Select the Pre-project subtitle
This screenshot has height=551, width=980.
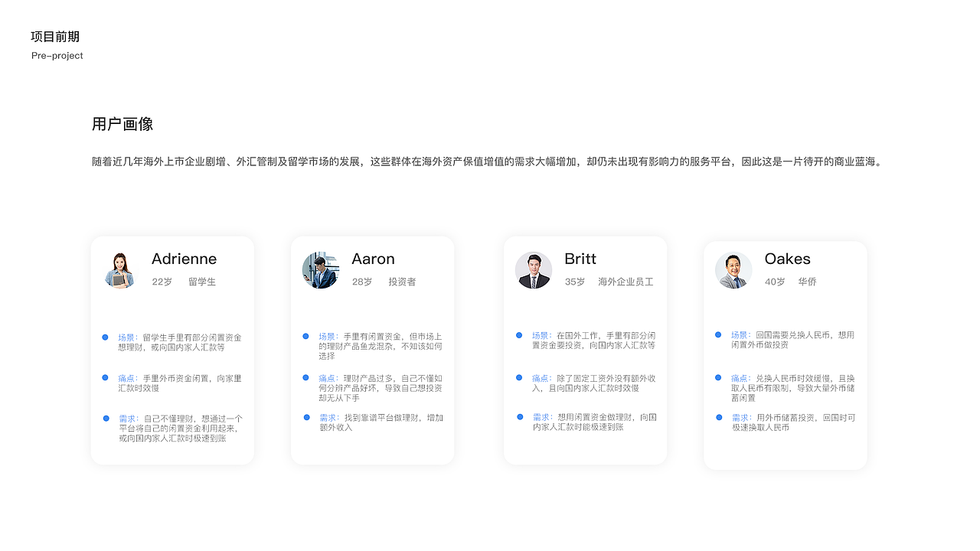point(57,55)
